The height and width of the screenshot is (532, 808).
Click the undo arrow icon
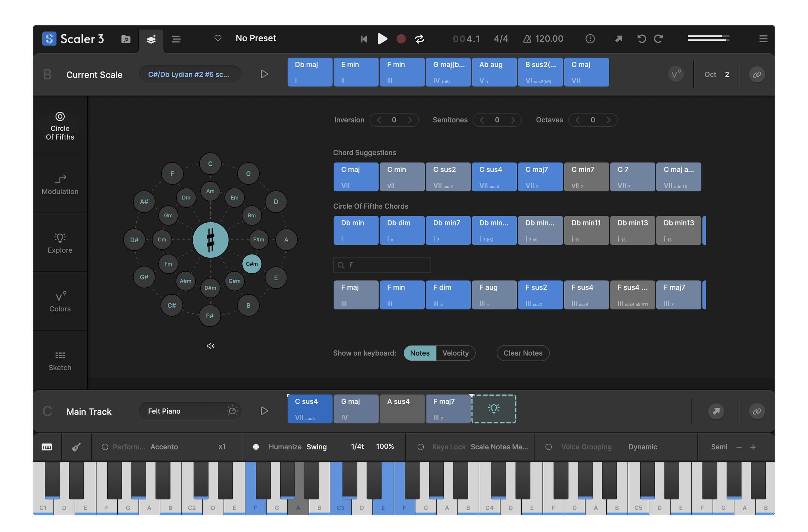click(641, 39)
